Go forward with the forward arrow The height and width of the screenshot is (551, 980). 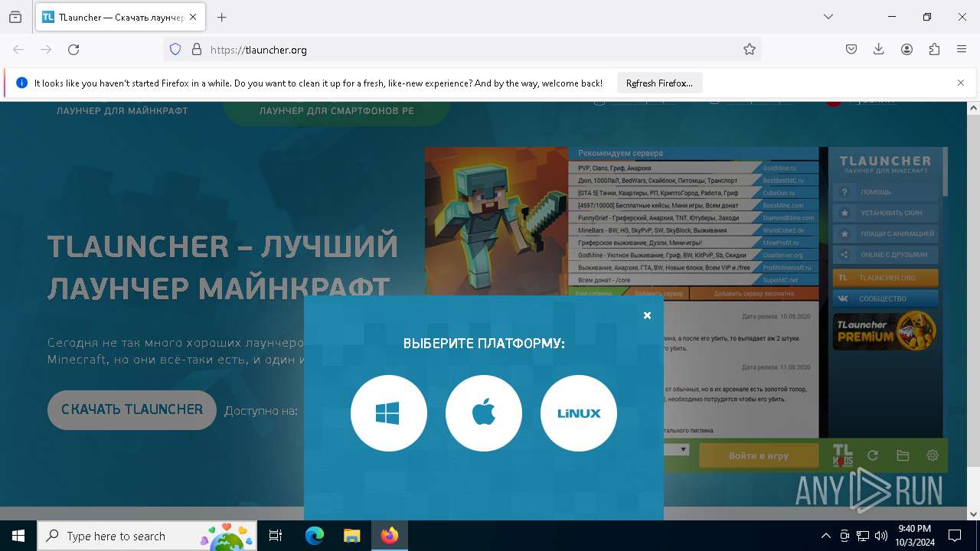click(46, 50)
